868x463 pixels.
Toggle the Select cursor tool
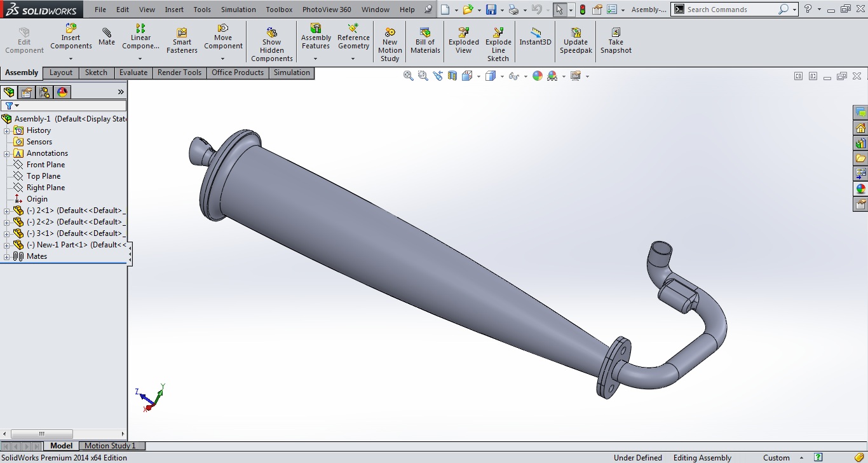tap(559, 10)
